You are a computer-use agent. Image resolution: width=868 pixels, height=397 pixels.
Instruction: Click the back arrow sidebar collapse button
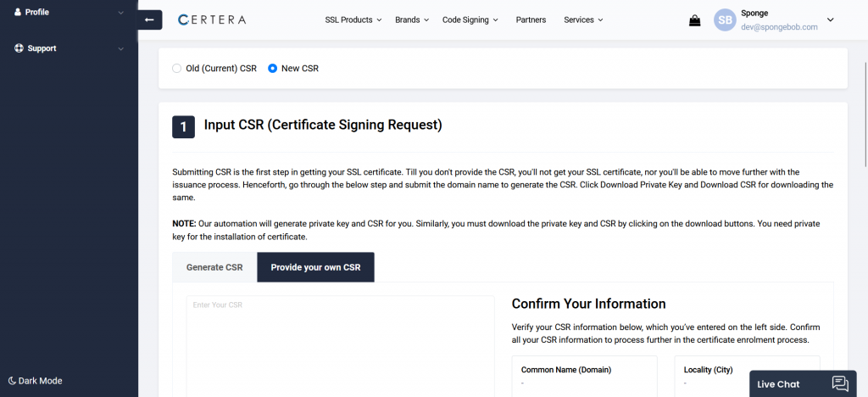click(x=149, y=20)
